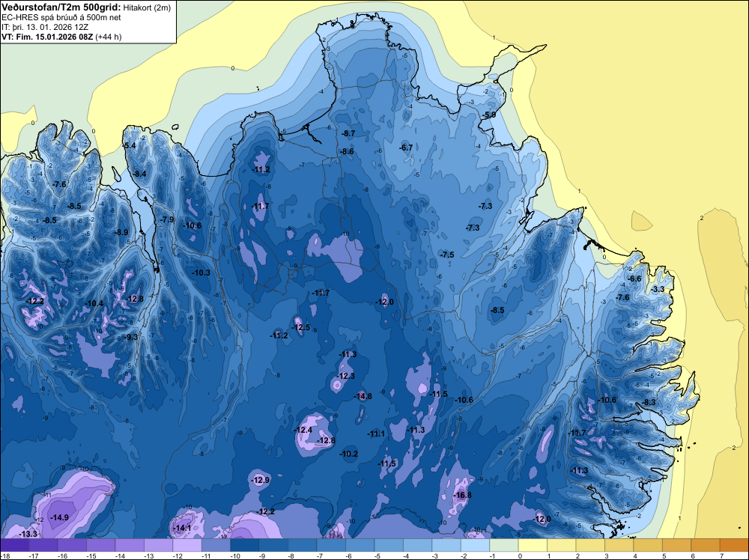
Task: Click the darkest purple legend swatch left of -17
Action: pyautogui.click(x=14, y=545)
